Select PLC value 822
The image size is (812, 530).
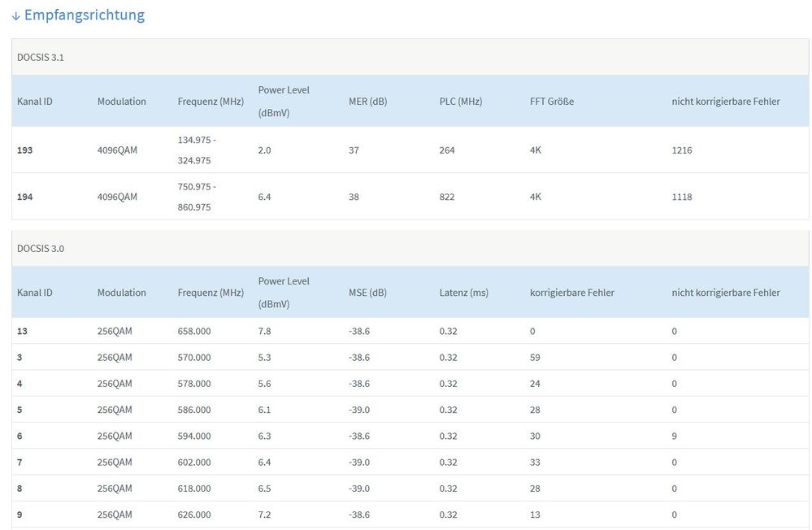coord(447,197)
